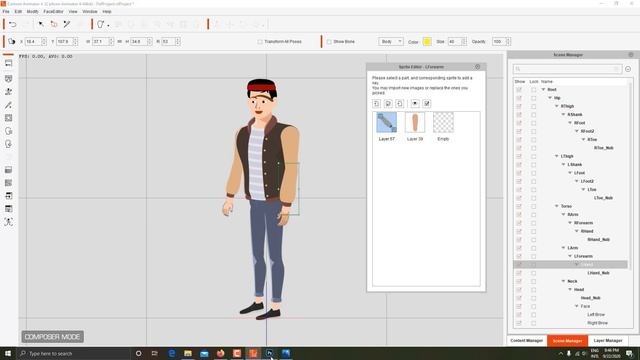Image resolution: width=640 pixels, height=360 pixels.
Task: Collapse the Root node in the tree
Action: coord(543,89)
